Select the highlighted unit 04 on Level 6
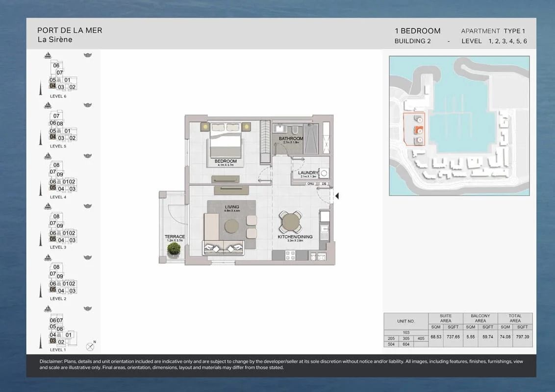This screenshot has width=555, height=392. tap(53, 86)
